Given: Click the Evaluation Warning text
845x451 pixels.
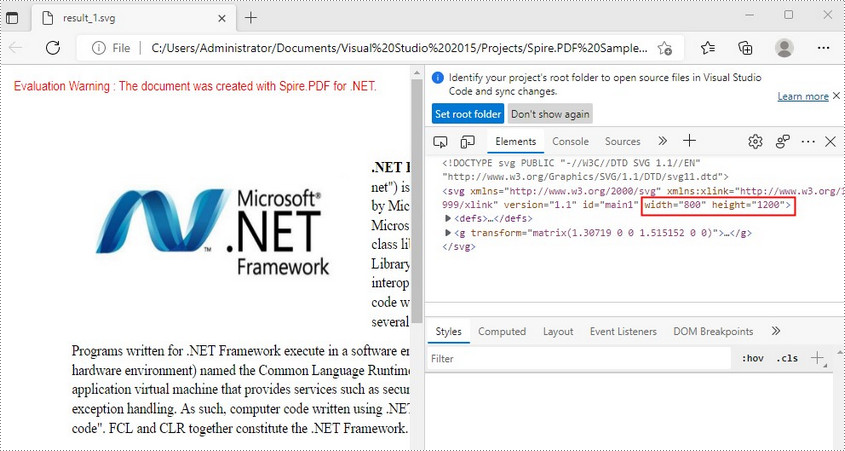Looking at the screenshot, I should pyautogui.click(x=195, y=86).
